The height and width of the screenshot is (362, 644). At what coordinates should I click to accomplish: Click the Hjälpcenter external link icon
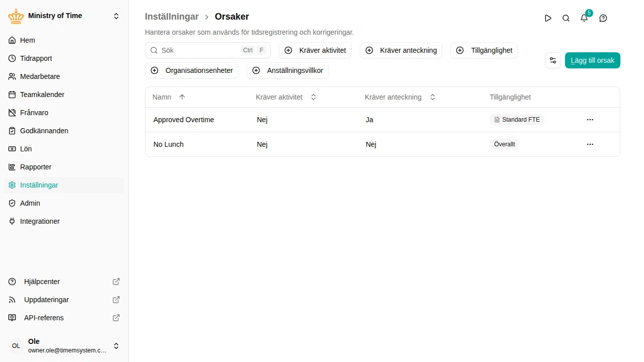(116, 282)
